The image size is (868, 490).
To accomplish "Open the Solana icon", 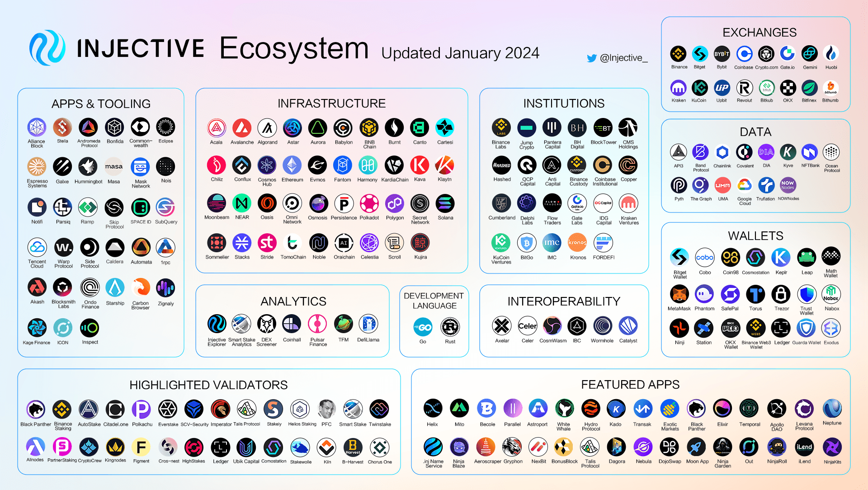I will 445,203.
